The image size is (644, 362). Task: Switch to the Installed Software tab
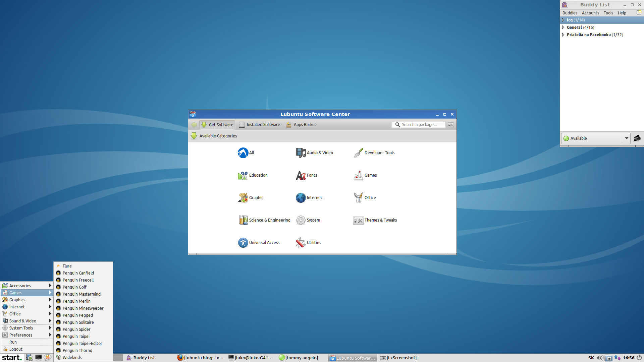click(x=259, y=125)
